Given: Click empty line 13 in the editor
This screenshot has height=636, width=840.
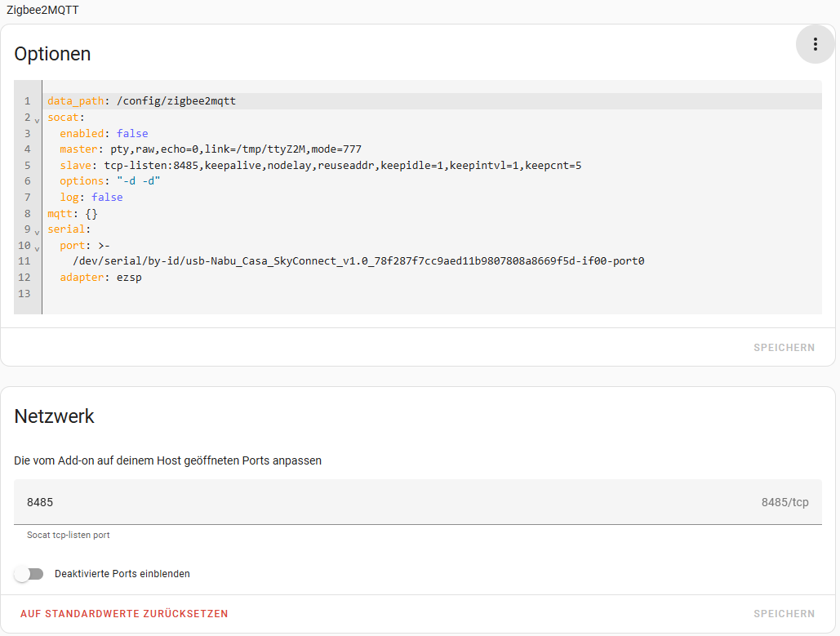Looking at the screenshot, I should point(245,294).
